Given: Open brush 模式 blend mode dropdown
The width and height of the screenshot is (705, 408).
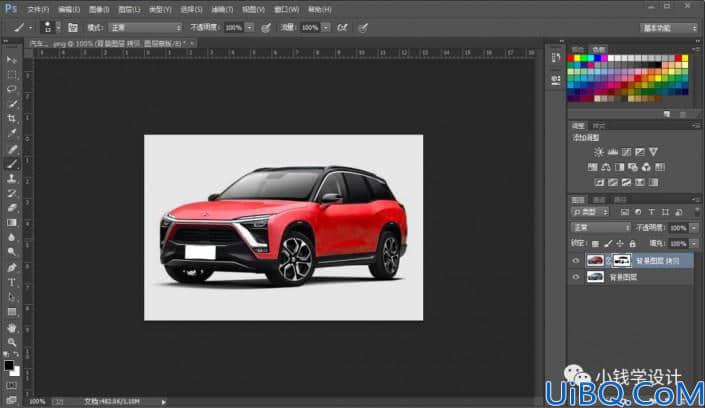Looking at the screenshot, I should pyautogui.click(x=145, y=28).
